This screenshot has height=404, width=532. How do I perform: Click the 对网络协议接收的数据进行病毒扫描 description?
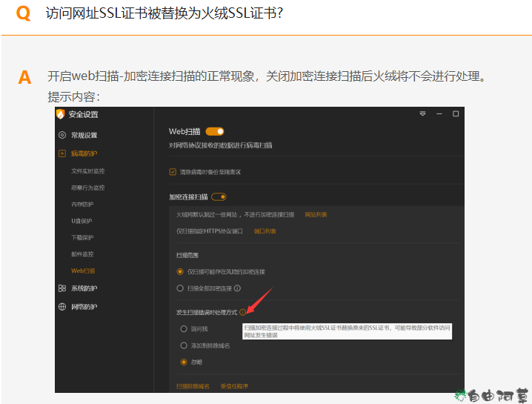(221, 145)
